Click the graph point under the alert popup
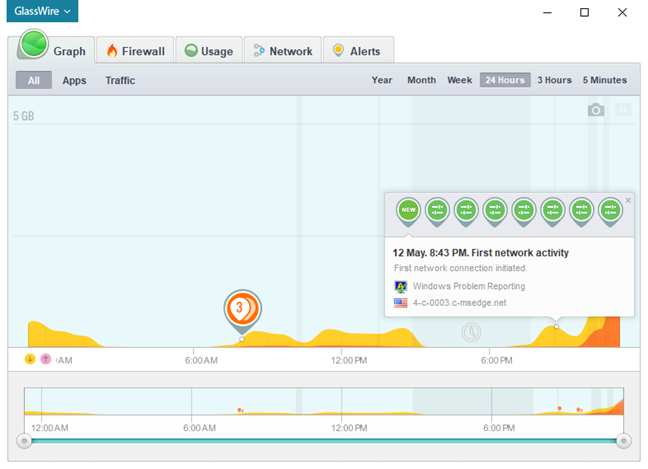 coord(556,327)
